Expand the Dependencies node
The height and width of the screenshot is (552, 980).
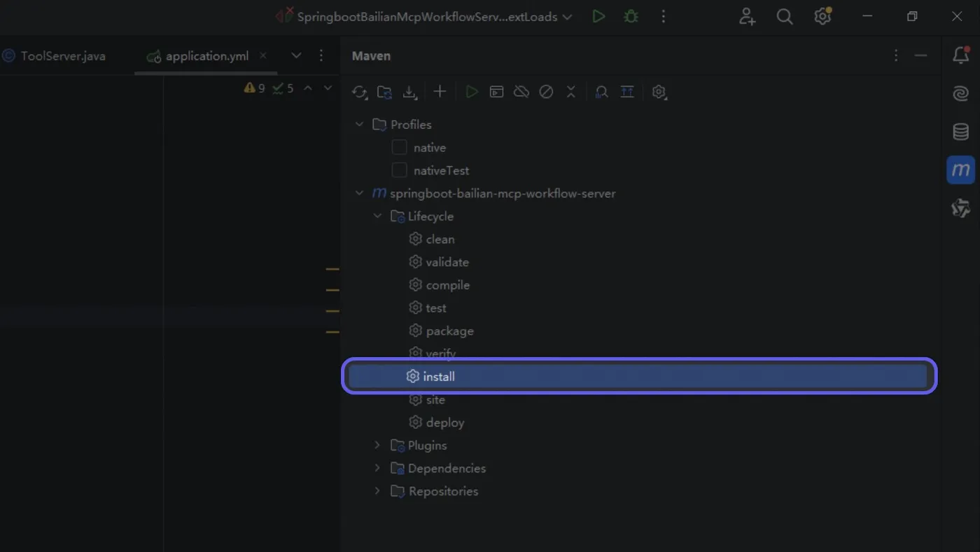coord(377,468)
